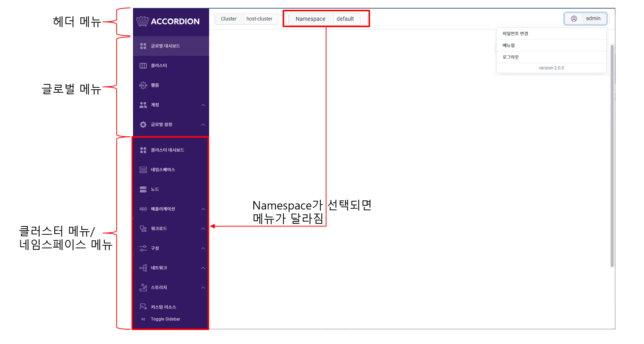Open the admin user menu
Screen dimensions: 644x344
(586, 18)
